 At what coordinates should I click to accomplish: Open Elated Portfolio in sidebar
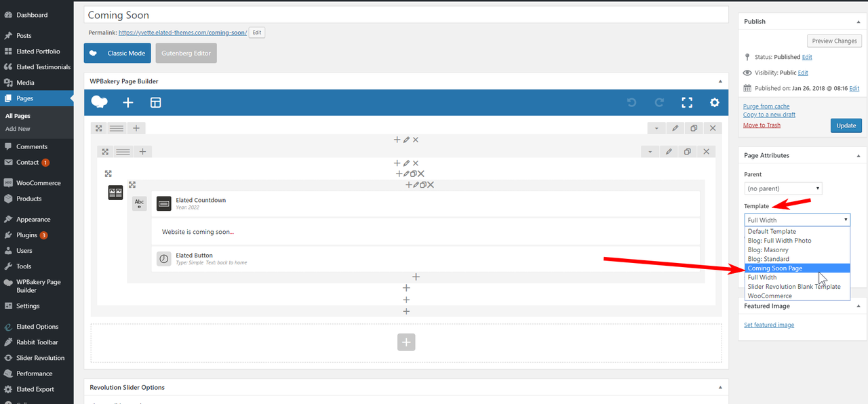click(x=37, y=52)
